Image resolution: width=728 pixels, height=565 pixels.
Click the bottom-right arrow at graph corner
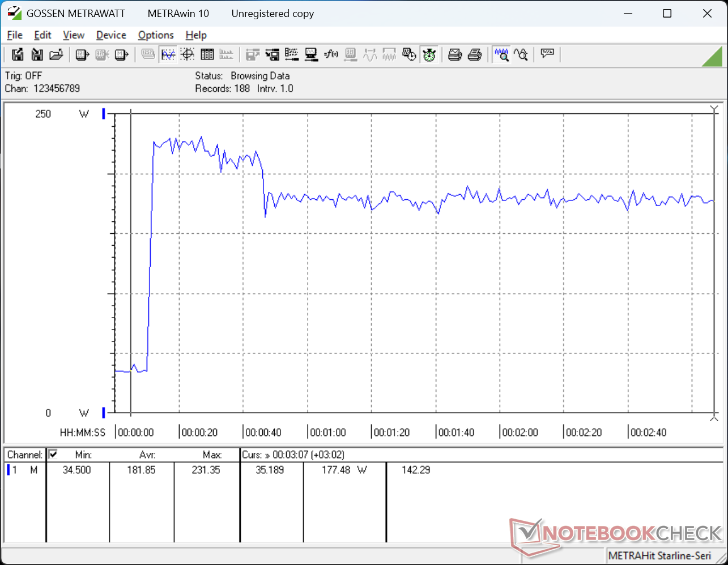click(714, 418)
